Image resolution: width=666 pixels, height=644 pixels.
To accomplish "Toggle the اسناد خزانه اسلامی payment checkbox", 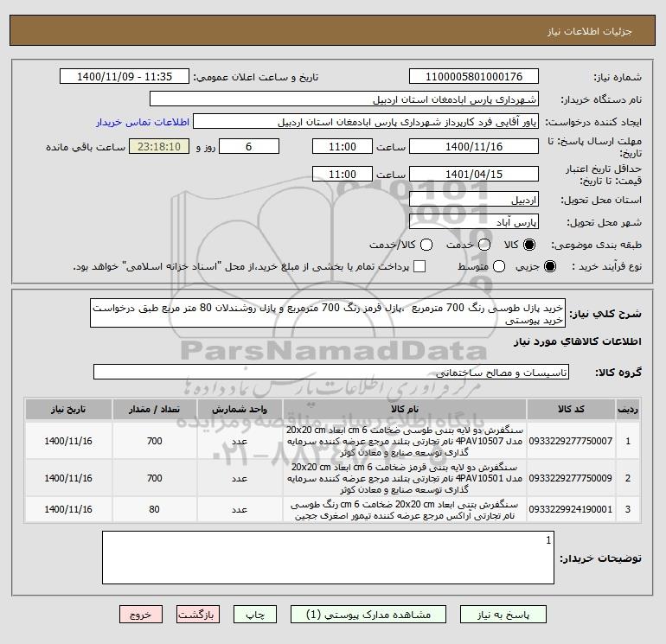I will point(419,266).
